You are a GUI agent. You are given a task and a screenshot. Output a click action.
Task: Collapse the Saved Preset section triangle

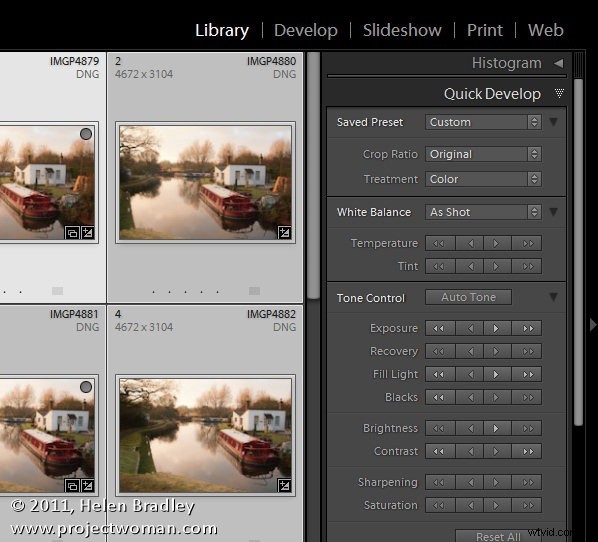(x=554, y=122)
